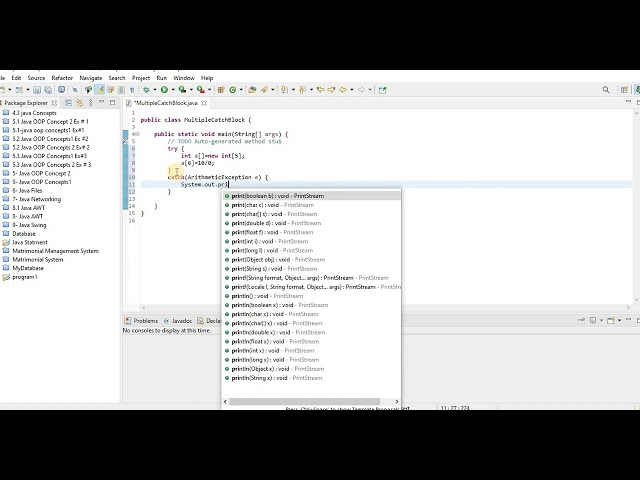
Task: Open the Source menu
Action: (36, 78)
